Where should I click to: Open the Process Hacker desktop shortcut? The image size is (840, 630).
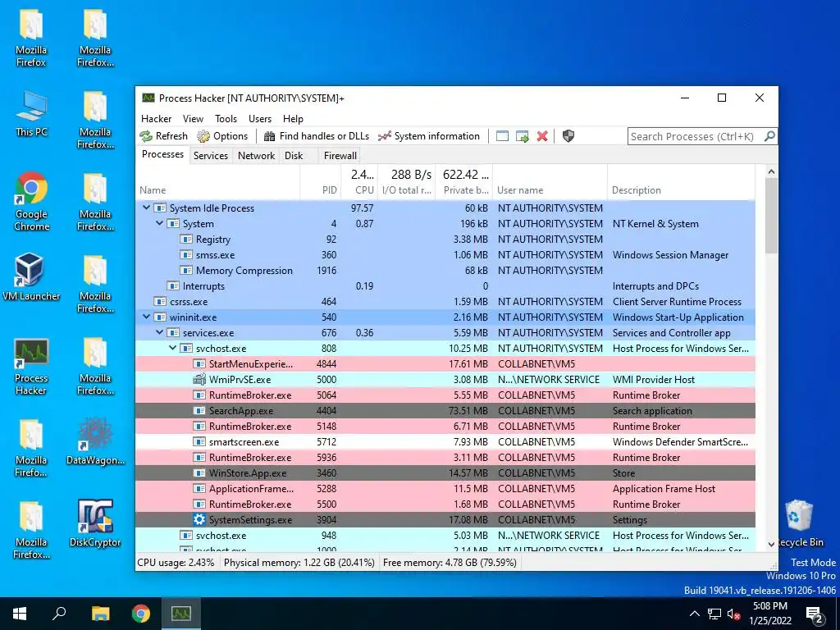pyautogui.click(x=31, y=367)
